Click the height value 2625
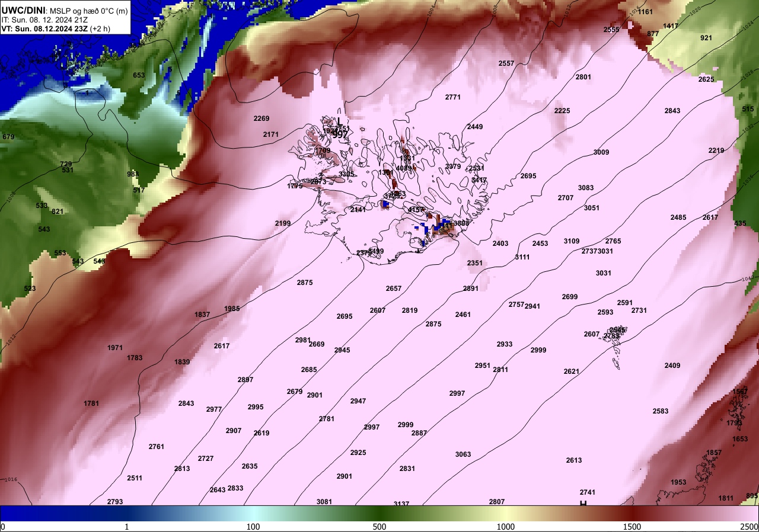 pos(706,79)
